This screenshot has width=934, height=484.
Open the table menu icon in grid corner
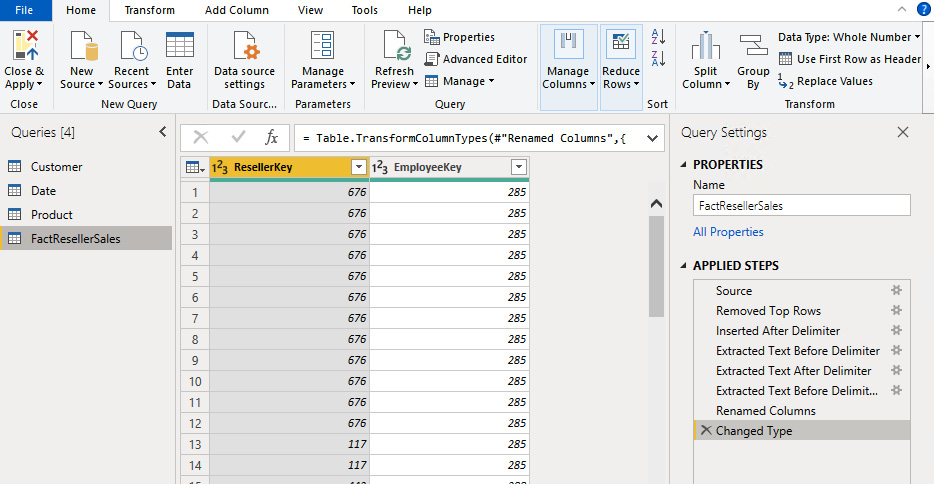(195, 167)
